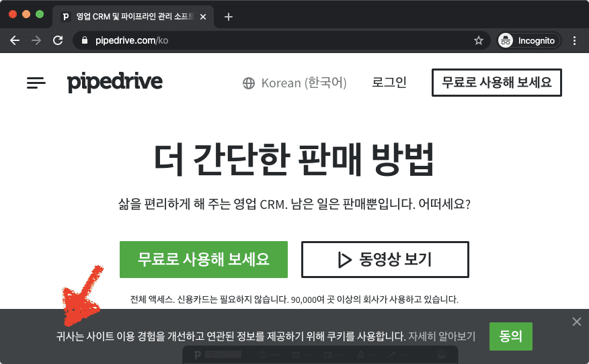Click the cookie notice text 귀사는 사이트 이용 경험을

point(231,336)
